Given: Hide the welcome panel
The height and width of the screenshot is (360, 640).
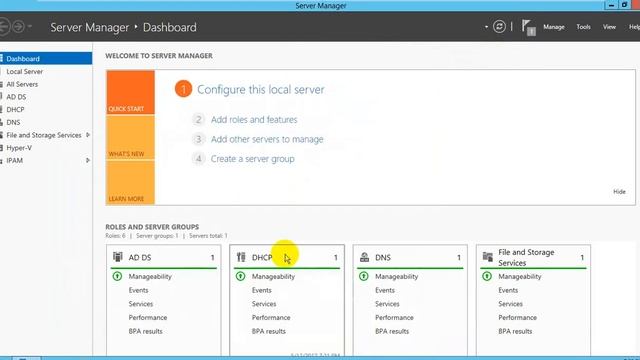Looking at the screenshot, I should [619, 191].
